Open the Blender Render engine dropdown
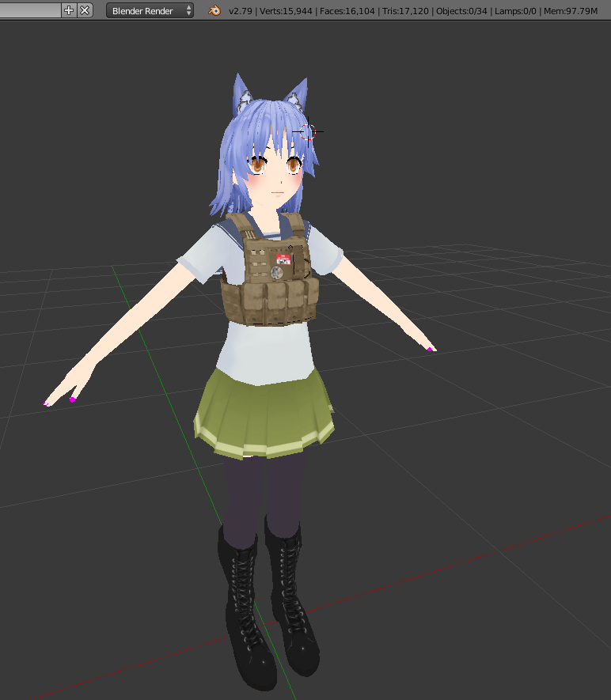This screenshot has width=611, height=700. tap(150, 11)
